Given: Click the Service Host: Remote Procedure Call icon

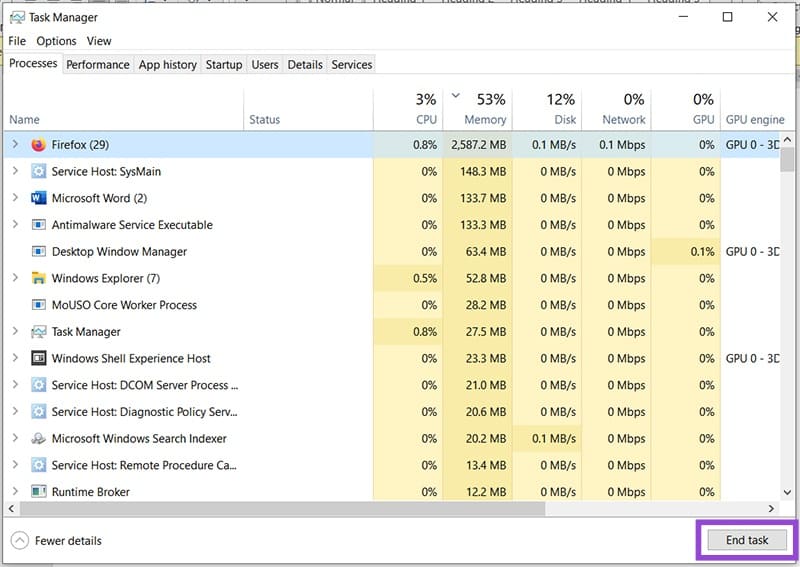Looking at the screenshot, I should point(38,465).
